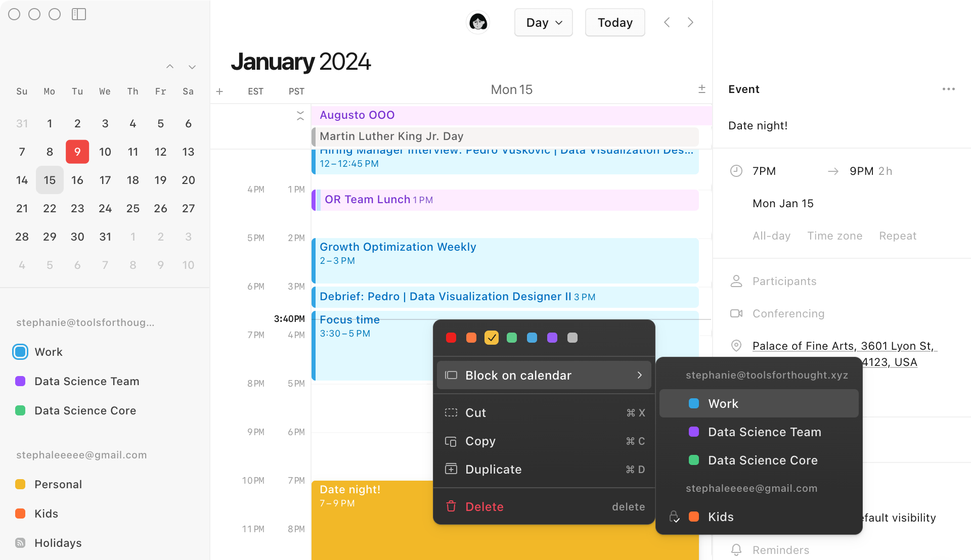Click Today button to return to current day
The width and height of the screenshot is (971, 560).
[x=614, y=23]
